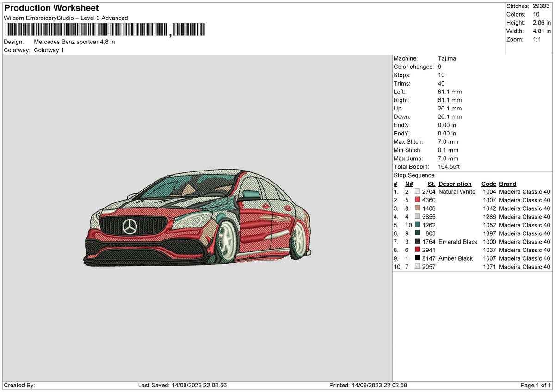Select the tan swatch for code 1342

[x=417, y=208]
